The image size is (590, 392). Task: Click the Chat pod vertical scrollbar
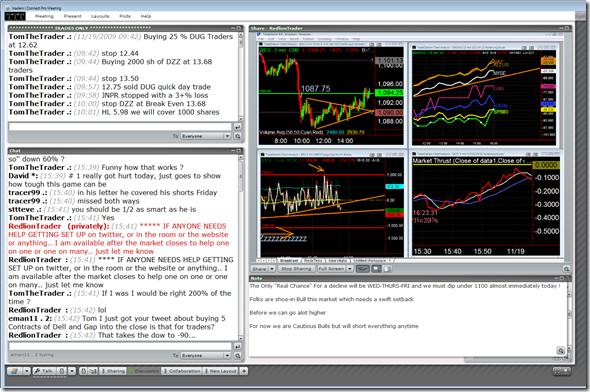(x=241, y=248)
